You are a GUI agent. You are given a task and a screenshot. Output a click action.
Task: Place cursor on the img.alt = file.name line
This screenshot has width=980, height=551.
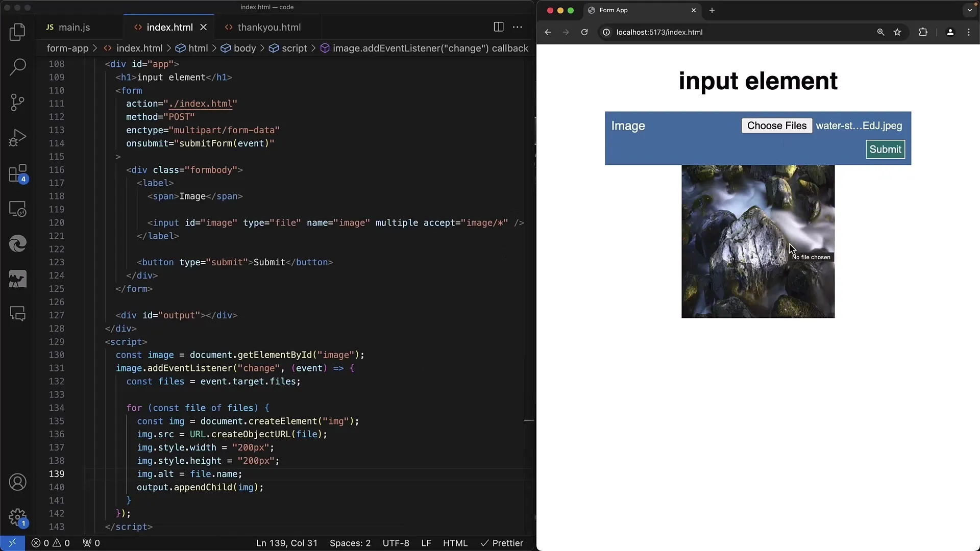(x=189, y=474)
